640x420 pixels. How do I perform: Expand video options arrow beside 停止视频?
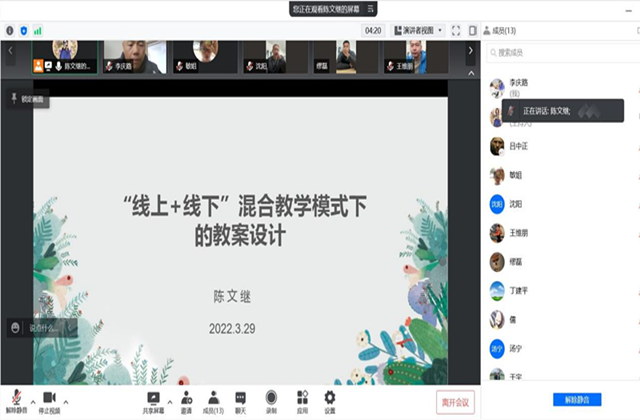point(68,402)
